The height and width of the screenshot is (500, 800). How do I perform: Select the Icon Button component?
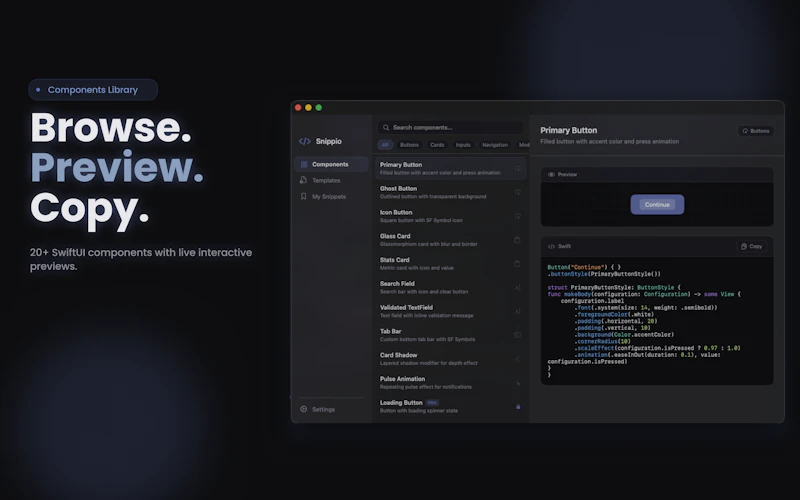pyautogui.click(x=451, y=216)
